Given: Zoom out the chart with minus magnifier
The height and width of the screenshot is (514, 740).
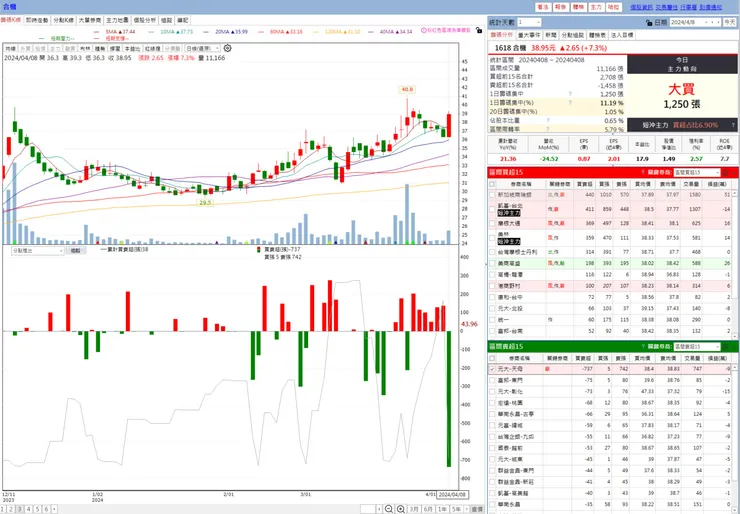Looking at the screenshot, I should (388, 509).
